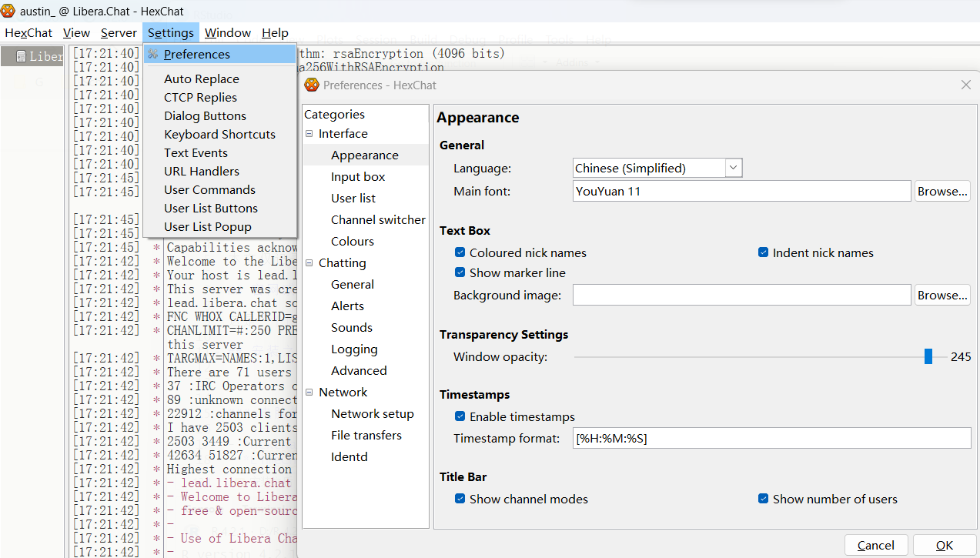Disable Coloured nick names checkbox

click(460, 252)
